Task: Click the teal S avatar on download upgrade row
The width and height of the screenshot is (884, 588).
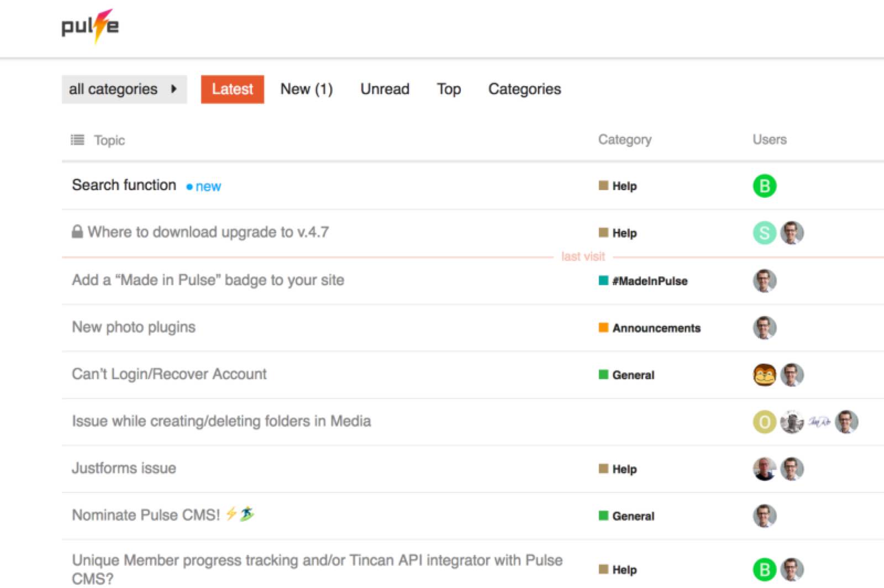Action: click(x=765, y=233)
